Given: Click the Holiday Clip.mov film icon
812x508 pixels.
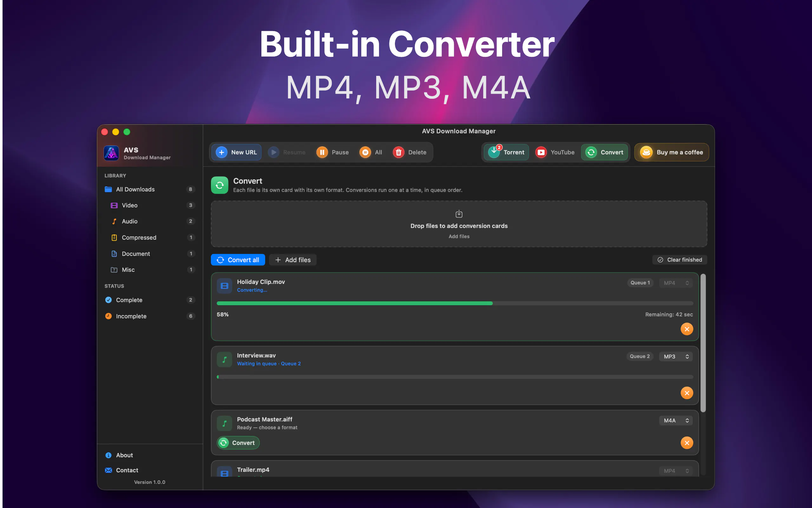Looking at the screenshot, I should pyautogui.click(x=225, y=286).
